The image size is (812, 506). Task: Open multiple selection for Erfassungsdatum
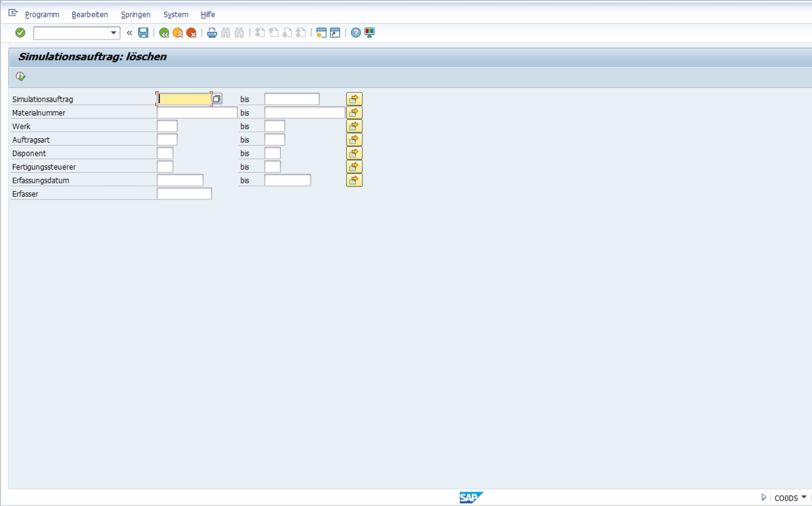pos(354,180)
